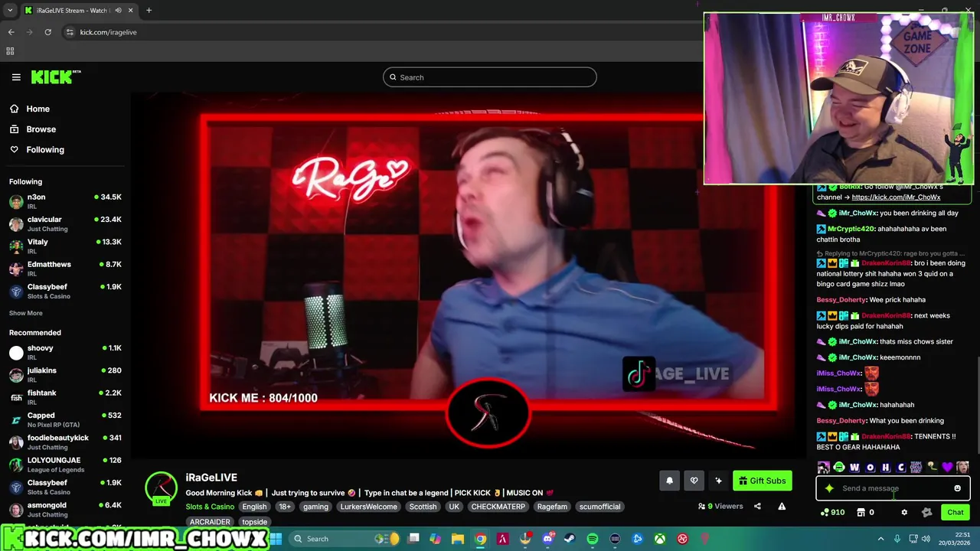Open Spotify from the taskbar
This screenshot has width=980, height=551.
point(592,539)
